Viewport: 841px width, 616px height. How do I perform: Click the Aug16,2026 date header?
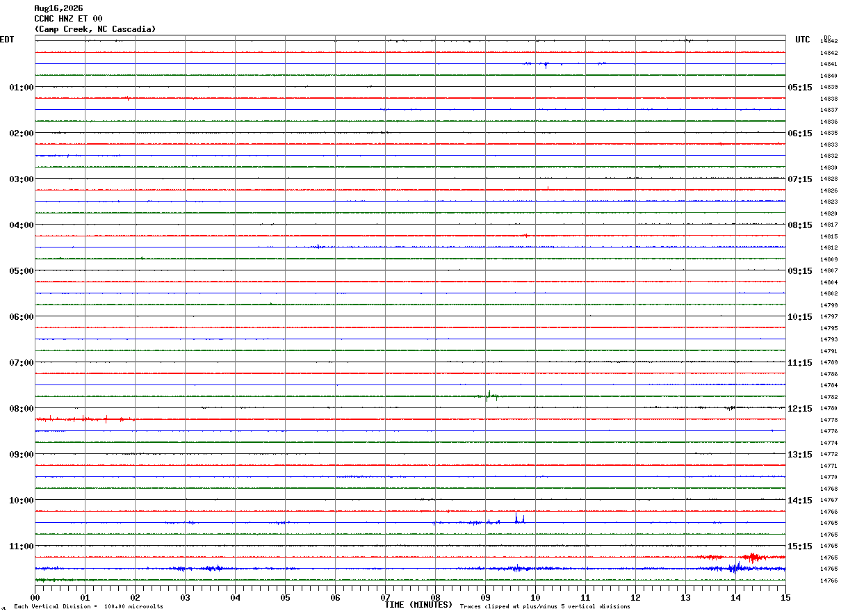pos(58,8)
